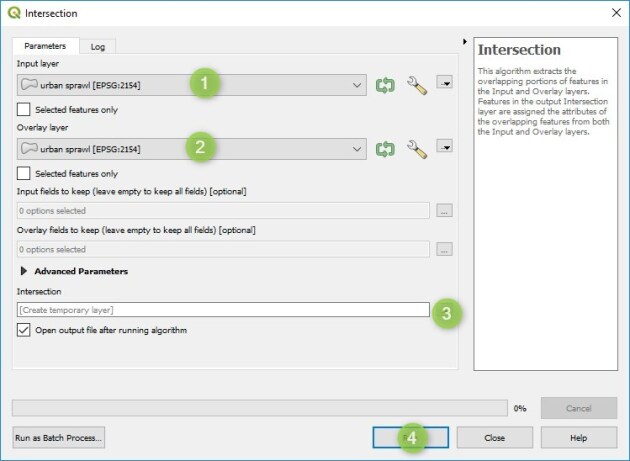Click the iterate-over-features icon for Overlay layer
This screenshot has width=630, height=461.
(385, 149)
